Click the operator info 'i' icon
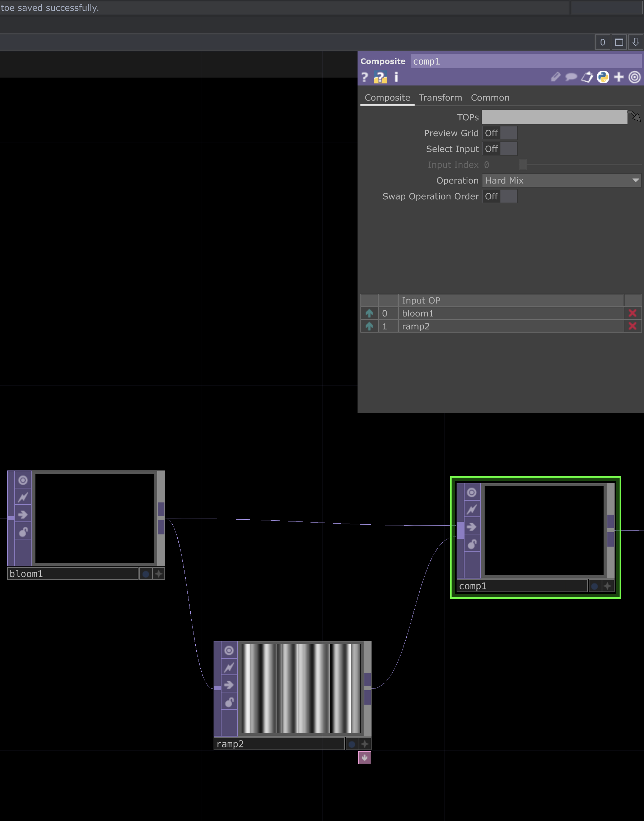 coord(396,77)
